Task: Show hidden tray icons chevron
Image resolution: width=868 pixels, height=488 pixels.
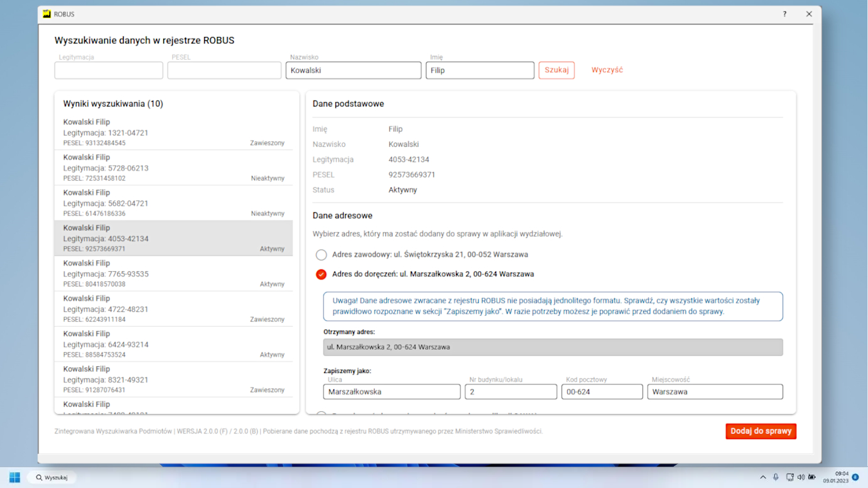Action: [763, 477]
